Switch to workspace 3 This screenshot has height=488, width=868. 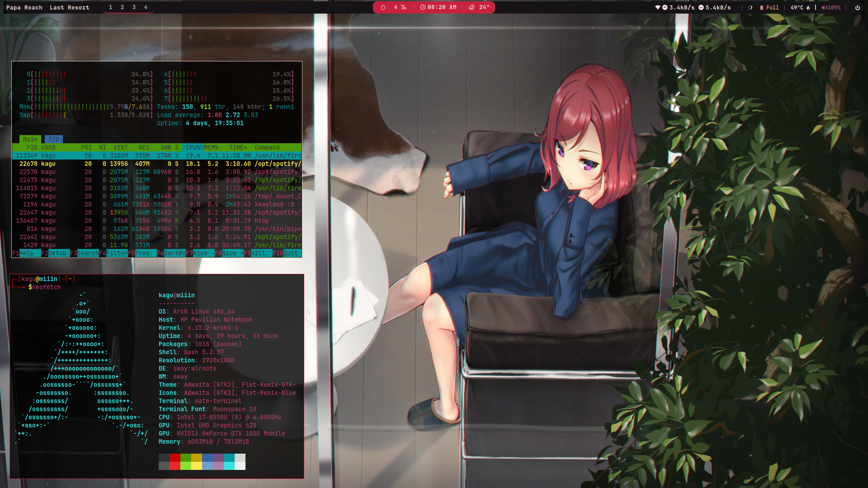coord(134,7)
